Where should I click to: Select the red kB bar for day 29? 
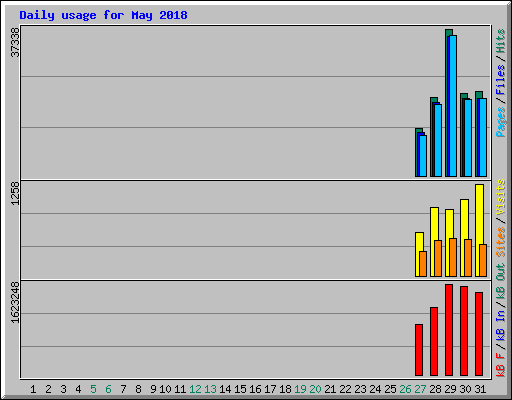pos(449,330)
